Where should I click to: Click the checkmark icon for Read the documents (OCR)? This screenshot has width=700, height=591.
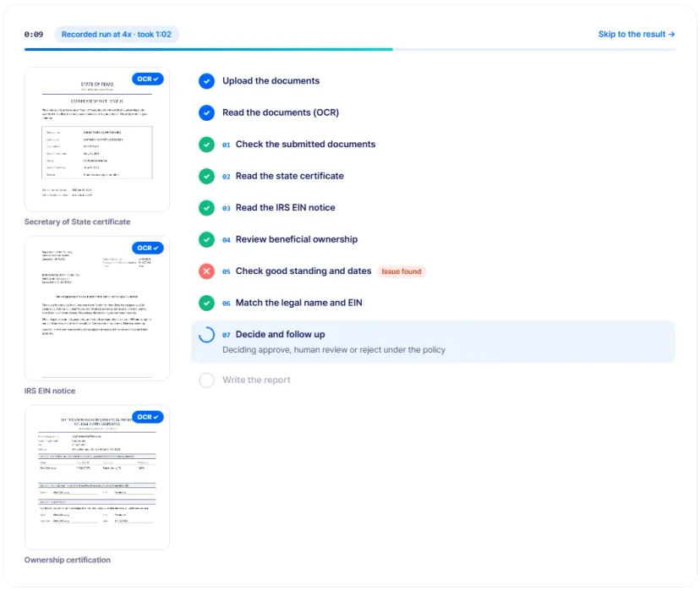tap(206, 113)
